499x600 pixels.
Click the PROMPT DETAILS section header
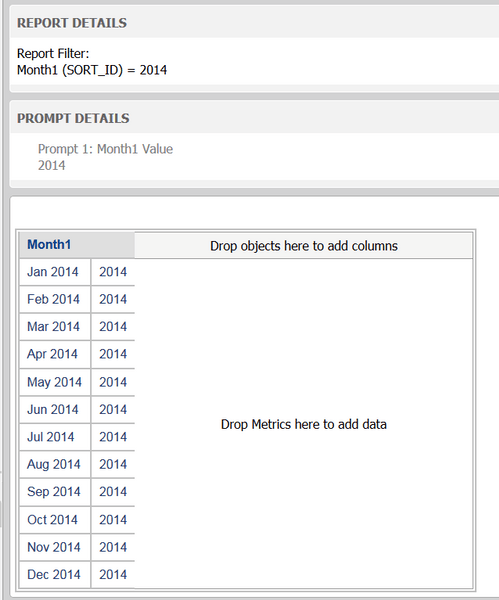(73, 118)
